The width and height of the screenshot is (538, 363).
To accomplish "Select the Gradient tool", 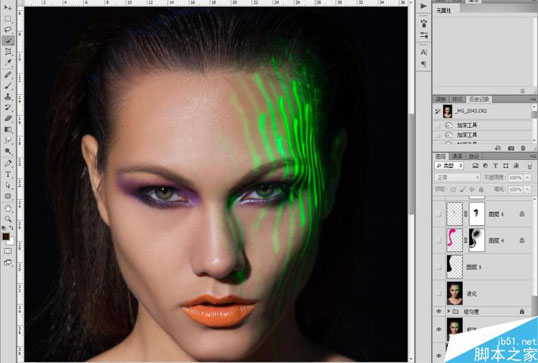I will (x=8, y=129).
